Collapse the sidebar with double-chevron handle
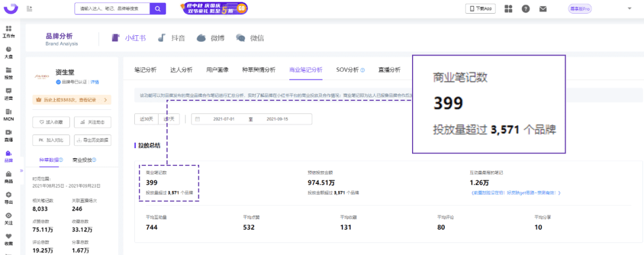The image size is (644, 255). click(21, 171)
